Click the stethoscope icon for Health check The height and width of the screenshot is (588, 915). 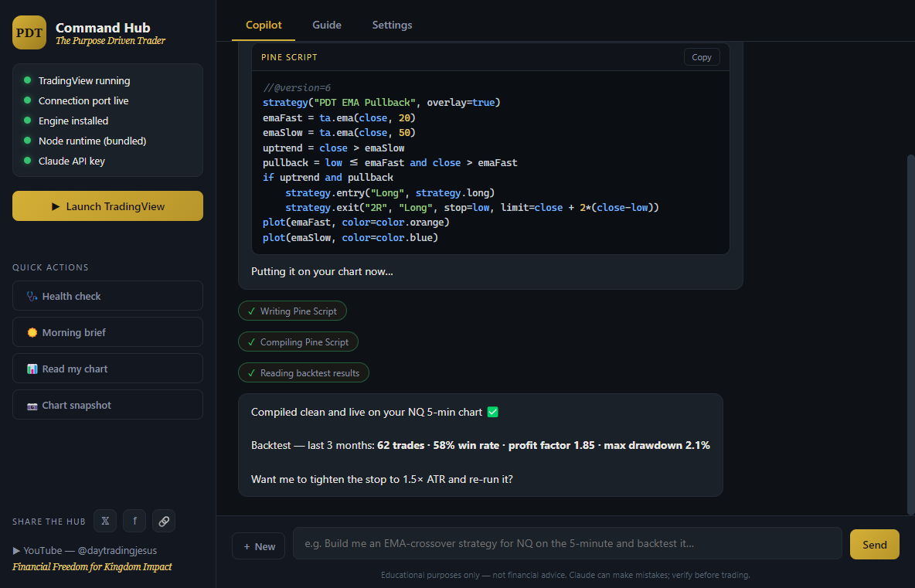point(32,297)
